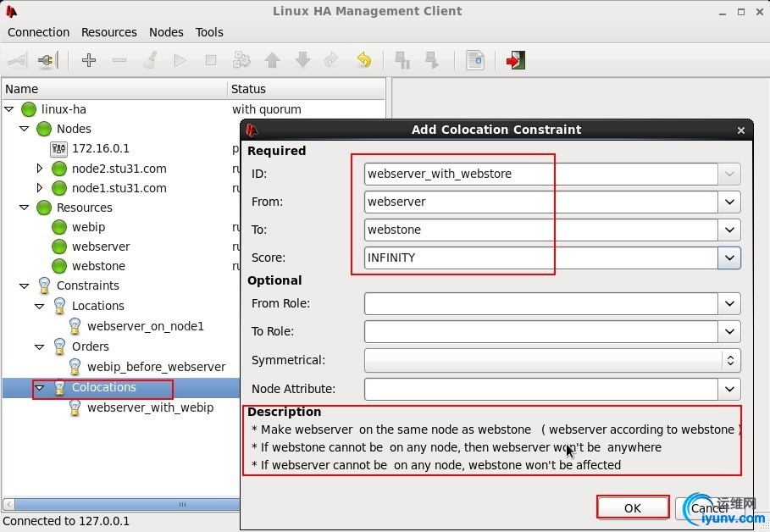Click the constraint ID text field
The width and height of the screenshot is (770, 532).
542,174
